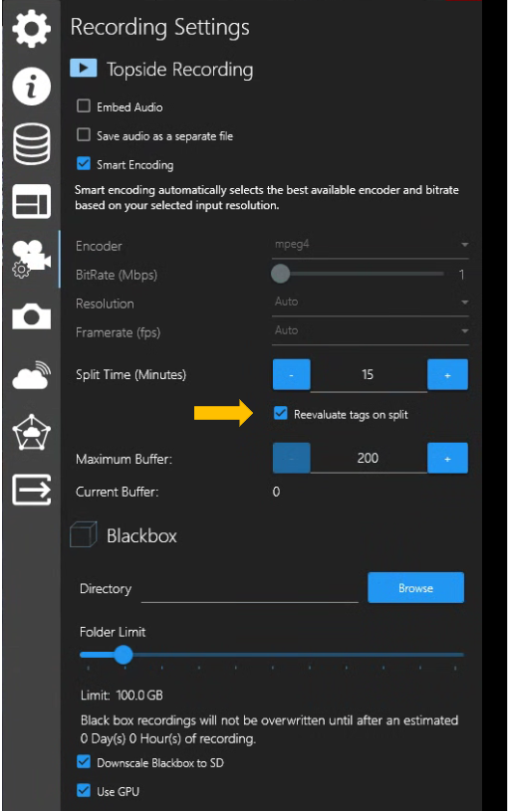Select the video camera recording settings icon
The height and width of the screenshot is (812, 508).
click(x=31, y=259)
